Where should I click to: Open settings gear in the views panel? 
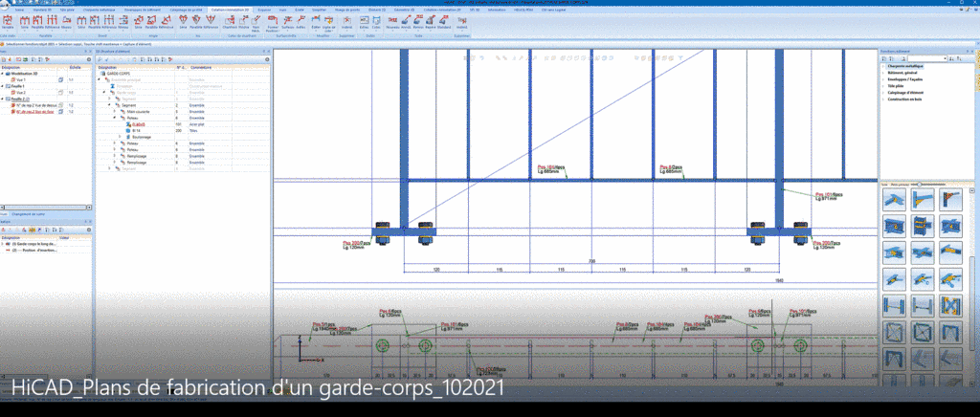point(89,58)
